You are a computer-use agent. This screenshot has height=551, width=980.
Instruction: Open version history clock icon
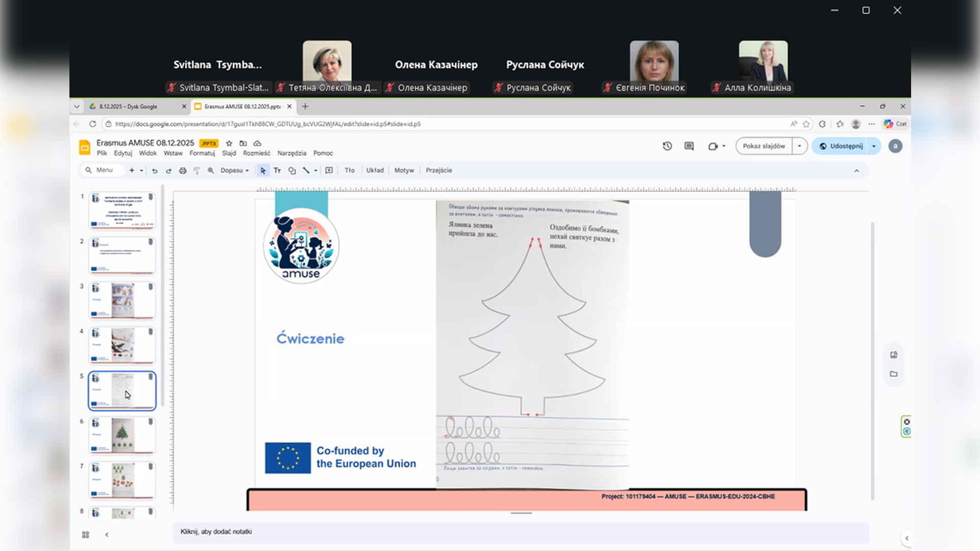(667, 146)
